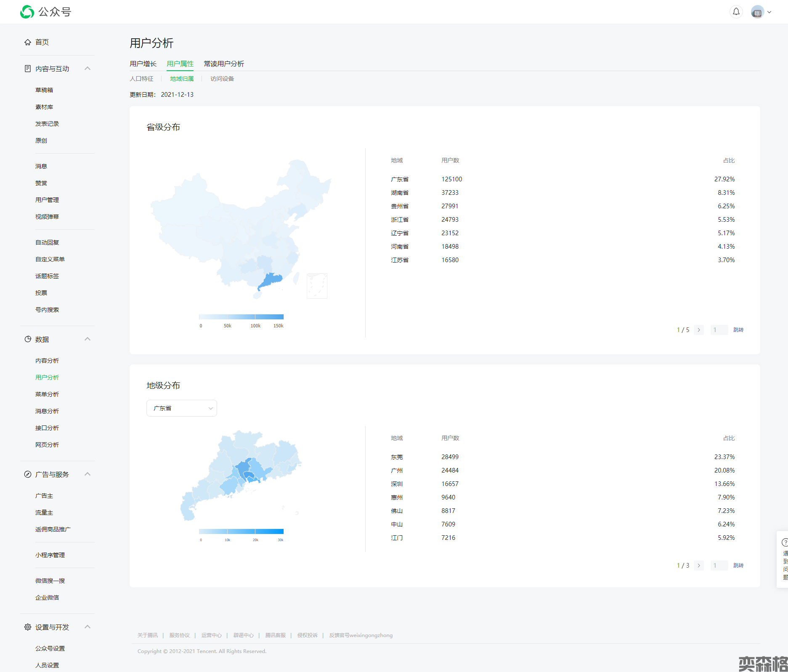
Task: Open the 人口特征 sub-tab
Action: (x=141, y=79)
